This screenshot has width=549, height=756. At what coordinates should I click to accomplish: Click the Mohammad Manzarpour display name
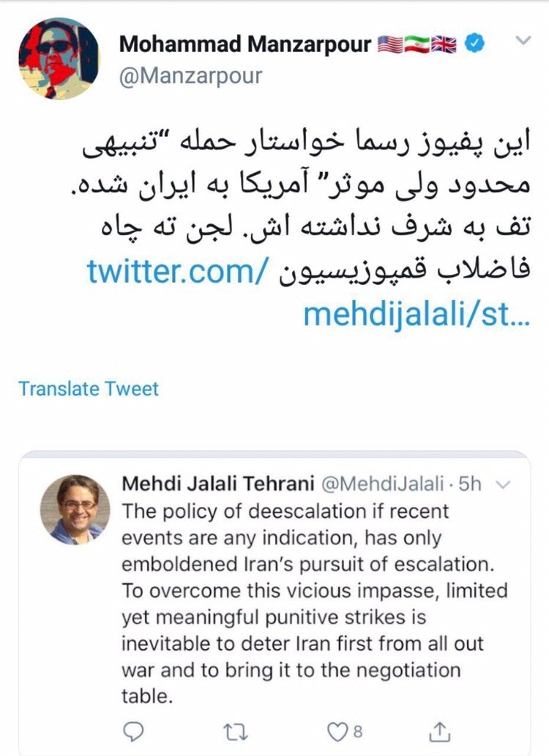tap(245, 45)
